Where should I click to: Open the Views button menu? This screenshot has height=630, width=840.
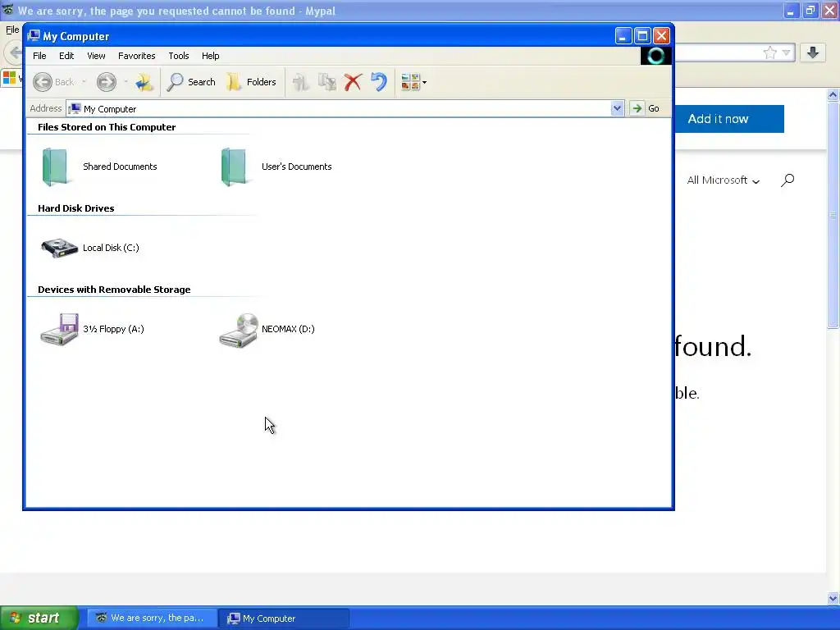point(413,82)
